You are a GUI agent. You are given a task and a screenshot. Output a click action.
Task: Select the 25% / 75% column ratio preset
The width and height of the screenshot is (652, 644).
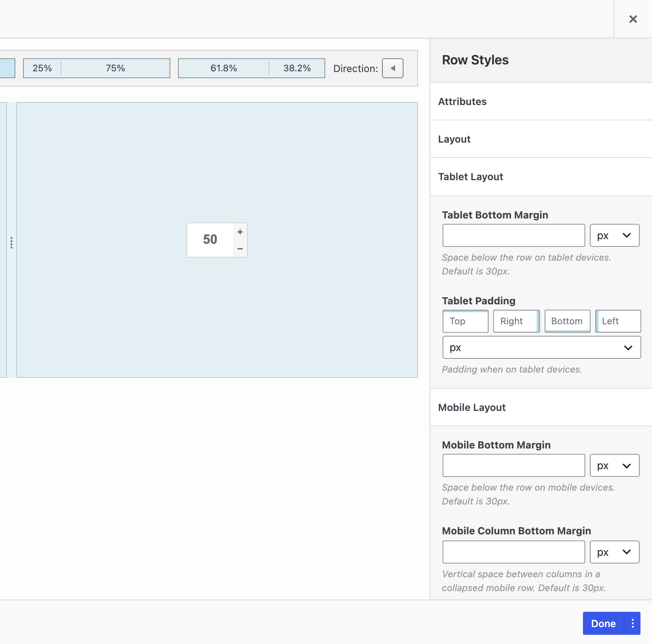click(97, 68)
